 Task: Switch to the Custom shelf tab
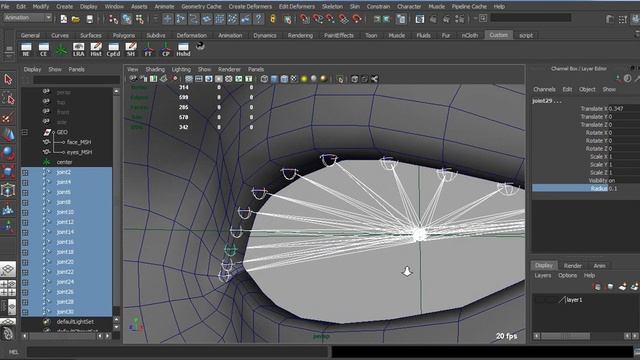click(498, 36)
